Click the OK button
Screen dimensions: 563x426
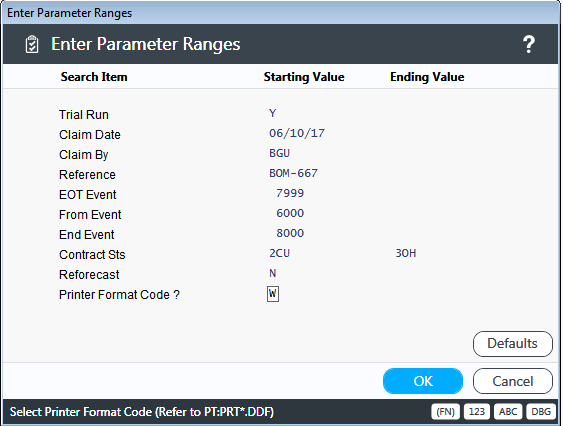click(423, 381)
